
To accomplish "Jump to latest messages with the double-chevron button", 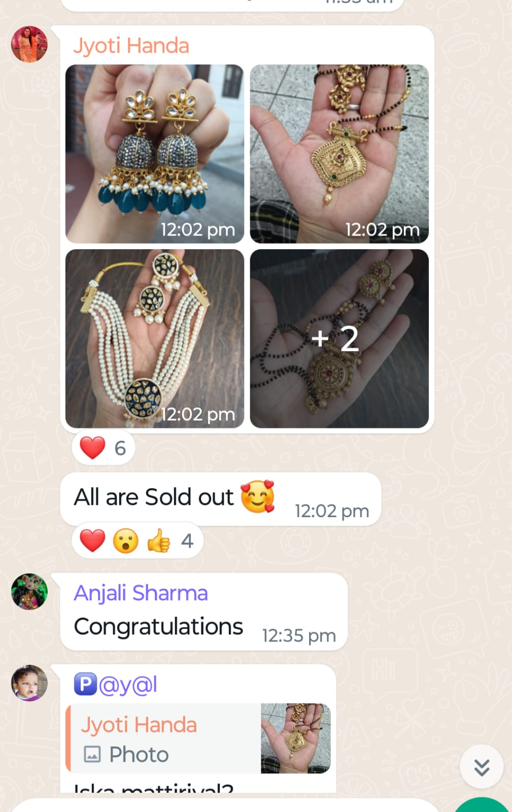I will (482, 767).
